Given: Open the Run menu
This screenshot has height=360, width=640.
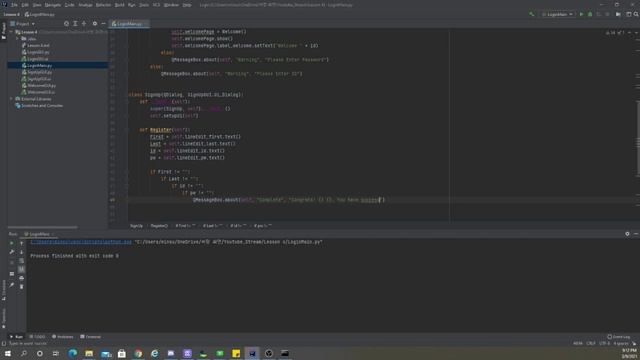Looking at the screenshot, I should click(x=131, y=5).
